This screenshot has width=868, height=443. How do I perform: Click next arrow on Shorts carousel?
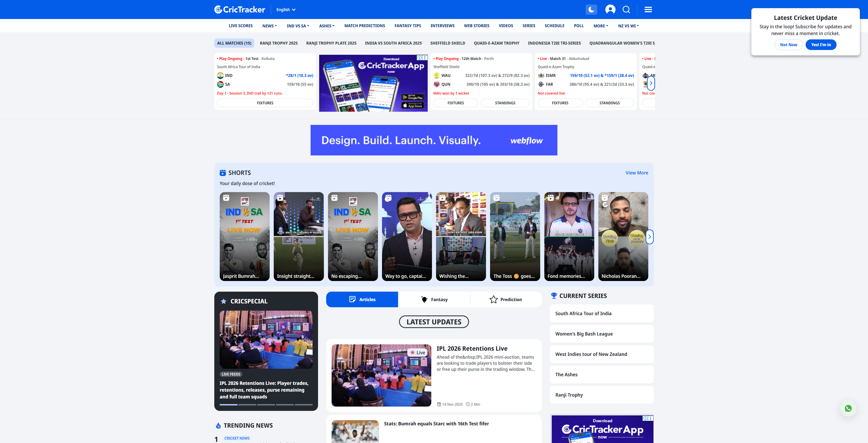650,237
